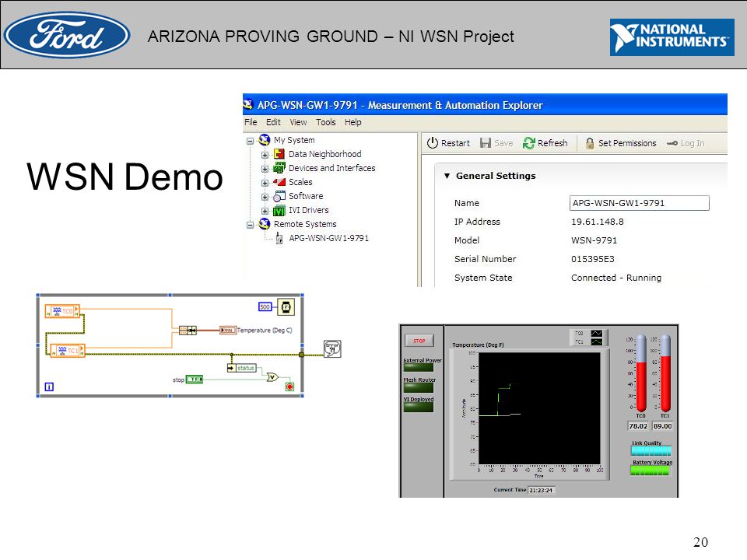This screenshot has width=747, height=560.
Task: Click the IP address 19.61.148.8
Action: (598, 222)
